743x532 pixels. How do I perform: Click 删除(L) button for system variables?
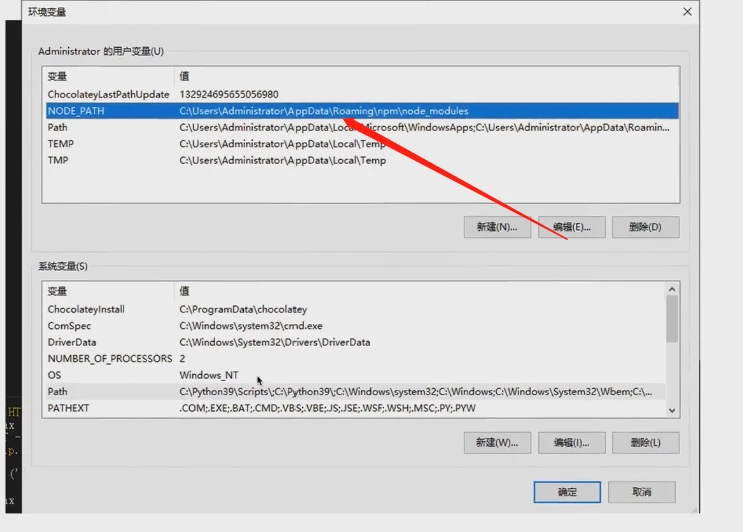[x=645, y=442]
